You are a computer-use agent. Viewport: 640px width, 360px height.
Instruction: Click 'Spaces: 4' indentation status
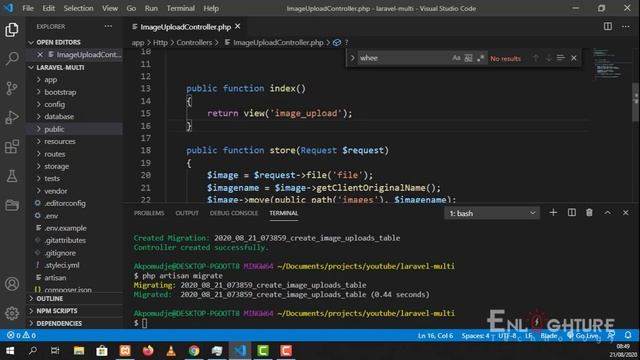476,336
